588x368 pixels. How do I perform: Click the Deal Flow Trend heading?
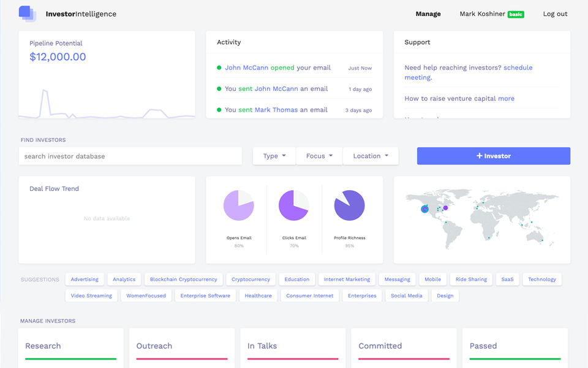(54, 188)
